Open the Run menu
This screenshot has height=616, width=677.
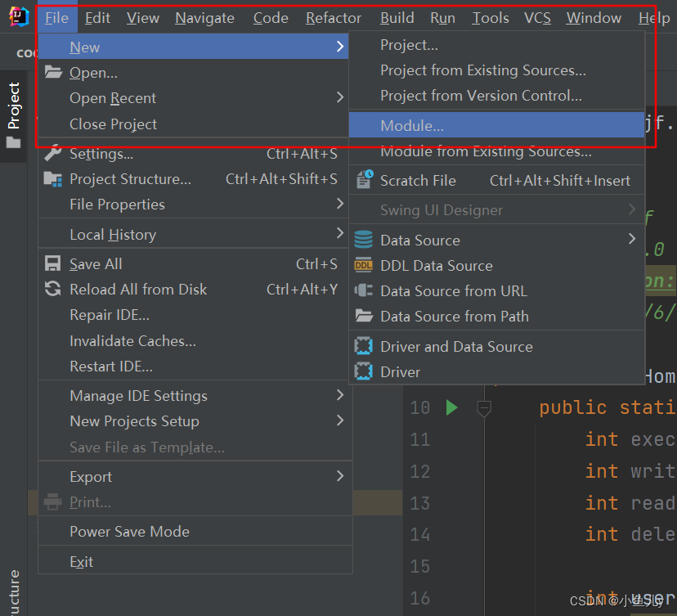click(x=442, y=18)
